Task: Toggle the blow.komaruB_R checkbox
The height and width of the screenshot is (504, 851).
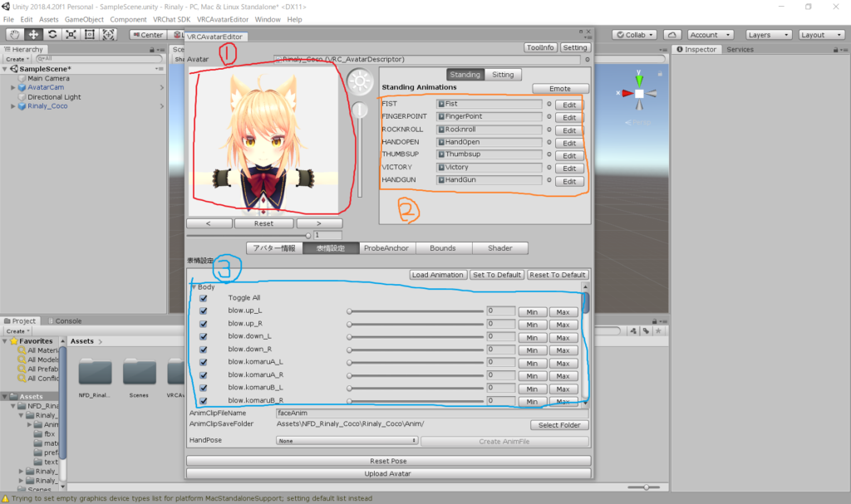Action: (204, 401)
